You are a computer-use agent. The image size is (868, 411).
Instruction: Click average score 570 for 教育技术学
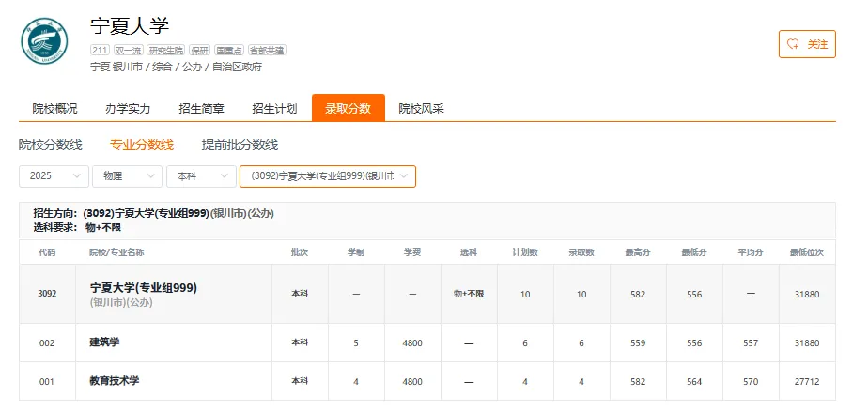751,382
